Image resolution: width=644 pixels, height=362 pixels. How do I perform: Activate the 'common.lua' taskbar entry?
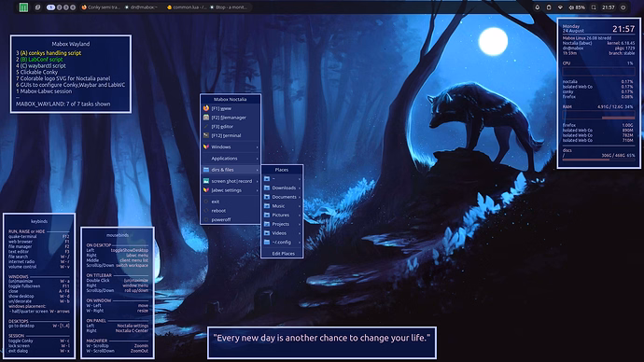[187, 7]
